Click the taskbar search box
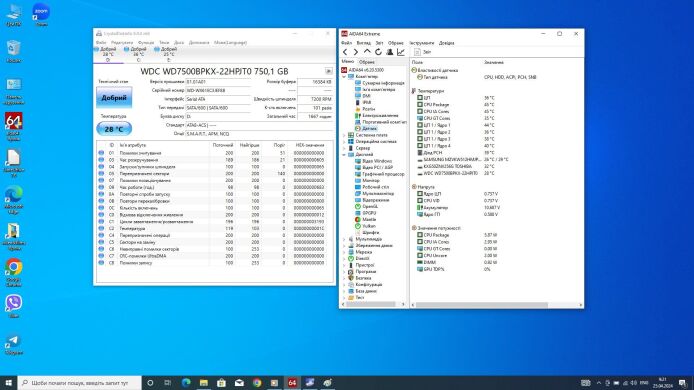The image size is (694, 390). (x=80, y=383)
